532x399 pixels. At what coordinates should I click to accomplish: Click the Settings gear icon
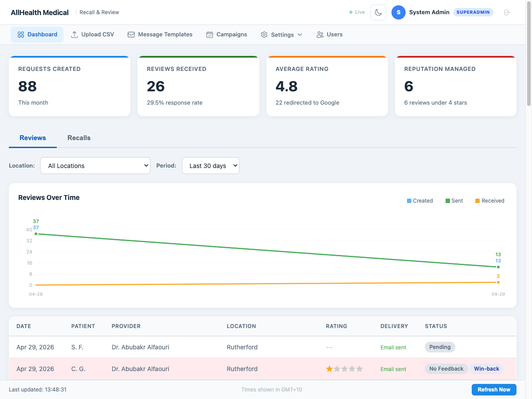point(264,34)
